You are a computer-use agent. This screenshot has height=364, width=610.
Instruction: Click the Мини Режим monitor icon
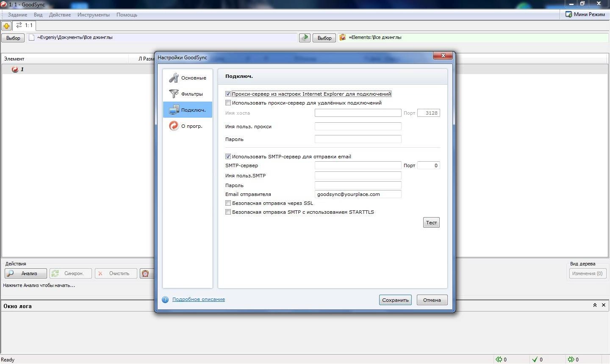(568, 14)
